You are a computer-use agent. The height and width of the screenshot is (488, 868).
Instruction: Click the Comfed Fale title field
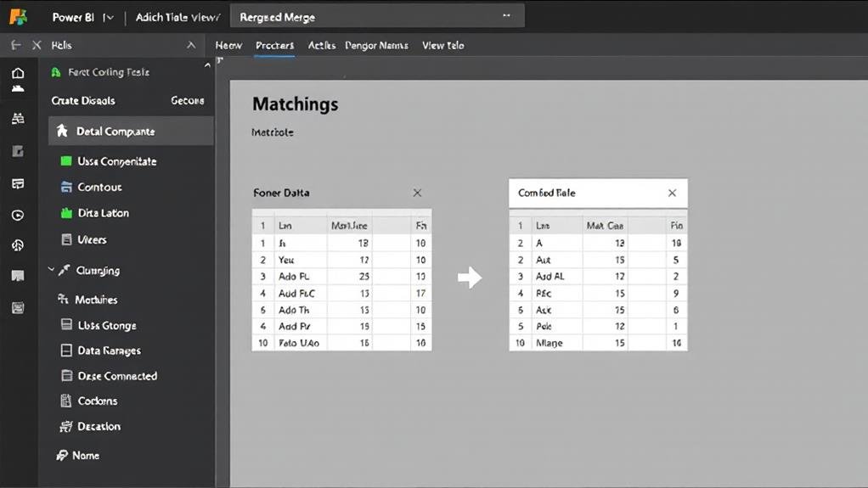point(599,194)
